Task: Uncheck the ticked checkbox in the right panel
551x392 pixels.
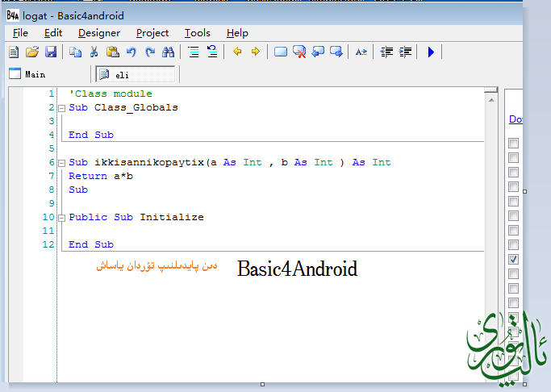Action: [x=513, y=259]
